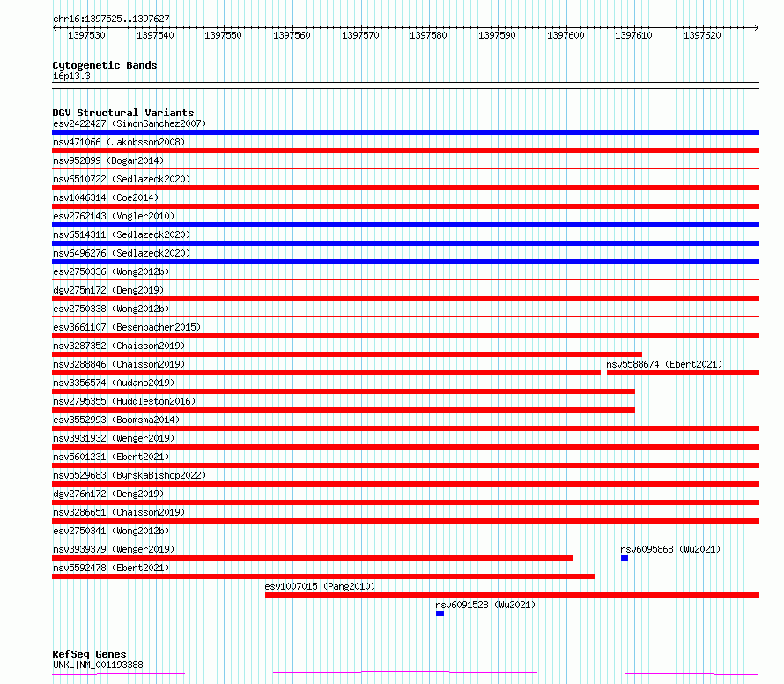Select the dgv275n172 (Deng2019) label
The height and width of the screenshot is (684, 784).
[108, 290]
